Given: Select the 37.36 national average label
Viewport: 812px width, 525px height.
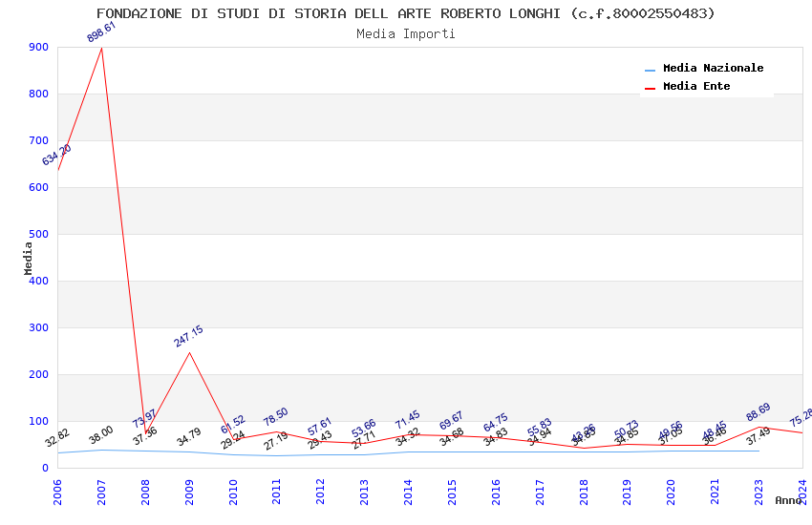Looking at the screenshot, I should [145, 436].
